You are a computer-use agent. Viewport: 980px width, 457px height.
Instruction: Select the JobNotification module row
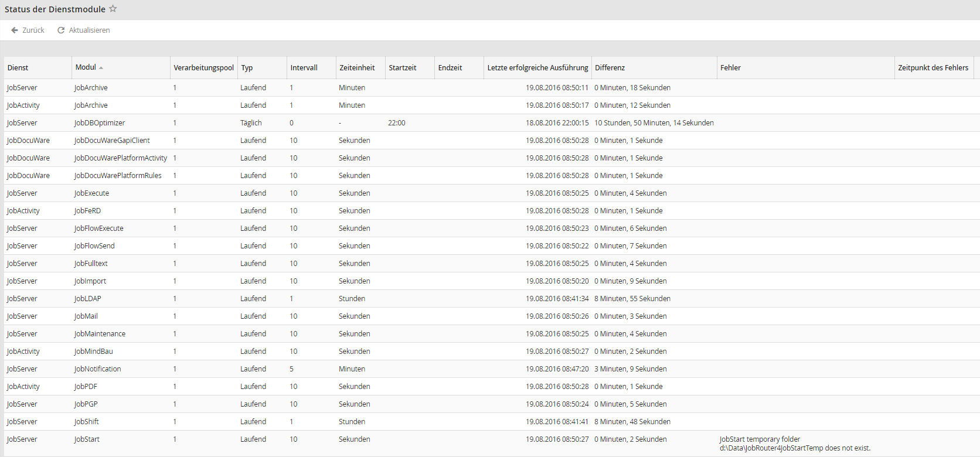point(97,369)
